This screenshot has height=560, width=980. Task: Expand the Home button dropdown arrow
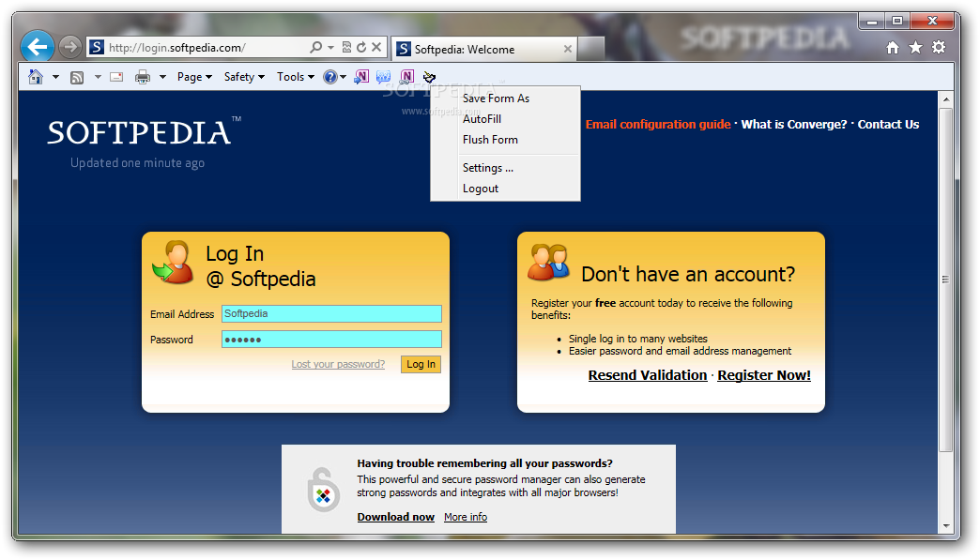[55, 77]
